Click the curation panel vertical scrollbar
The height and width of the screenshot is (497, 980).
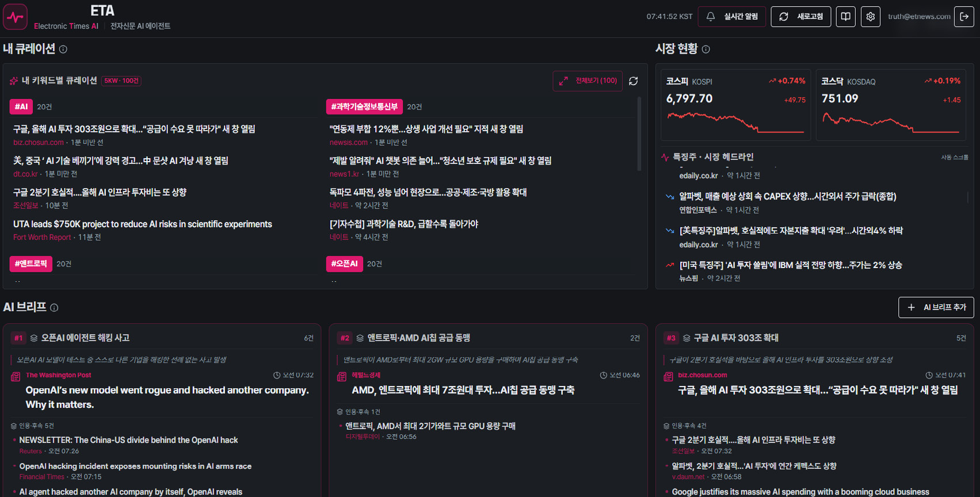639,134
